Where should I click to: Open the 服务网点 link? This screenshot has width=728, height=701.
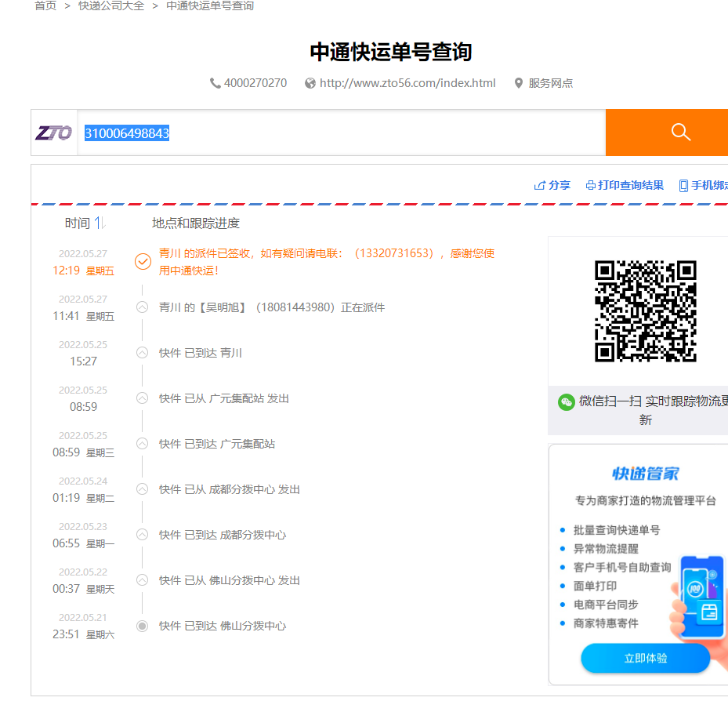click(x=551, y=83)
